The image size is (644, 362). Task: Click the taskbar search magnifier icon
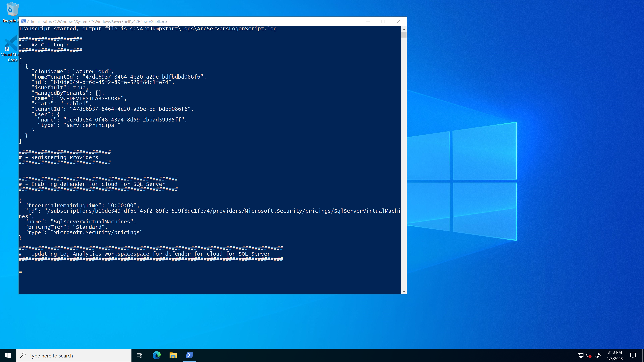23,355
